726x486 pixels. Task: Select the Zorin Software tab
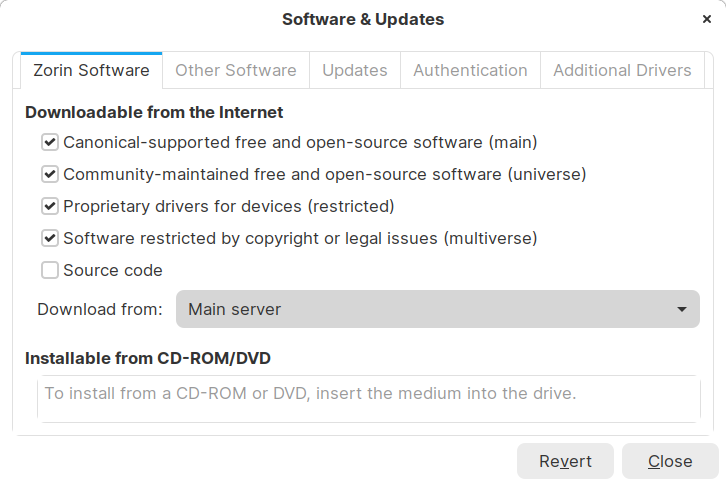click(91, 71)
